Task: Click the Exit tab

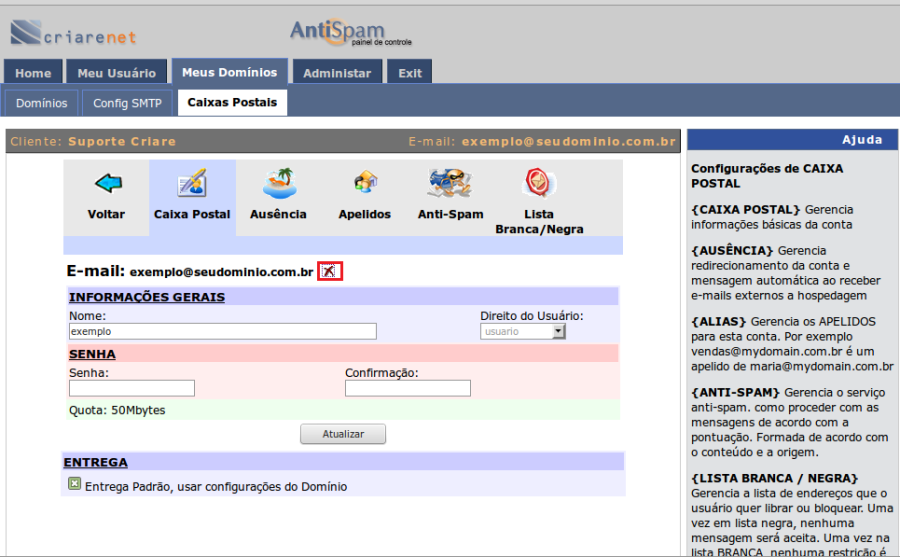Action: coord(410,73)
